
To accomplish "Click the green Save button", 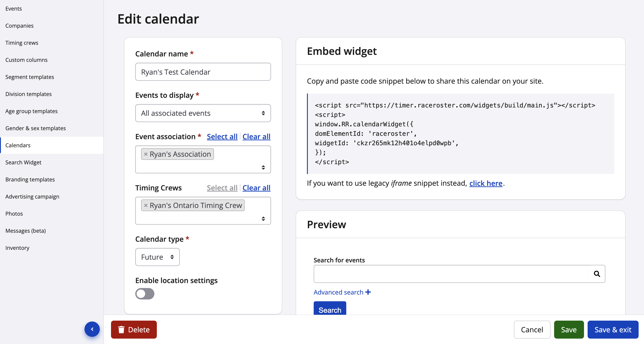I will tap(568, 329).
